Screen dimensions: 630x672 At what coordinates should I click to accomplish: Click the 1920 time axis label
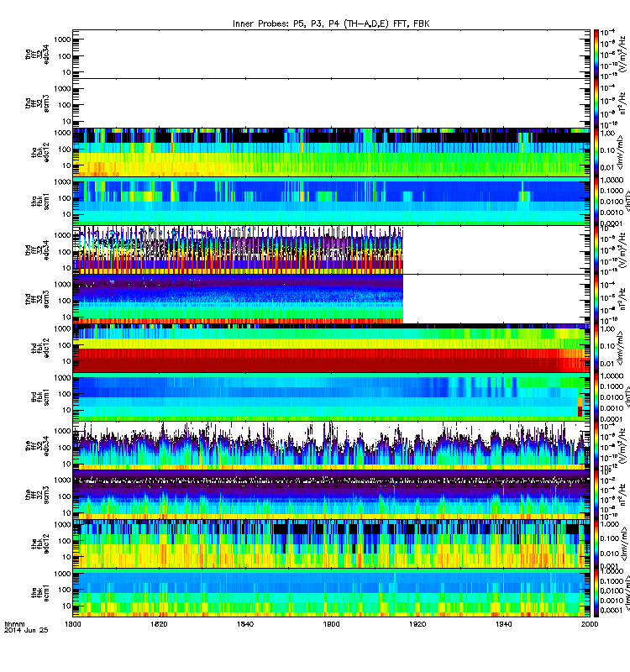click(x=417, y=624)
